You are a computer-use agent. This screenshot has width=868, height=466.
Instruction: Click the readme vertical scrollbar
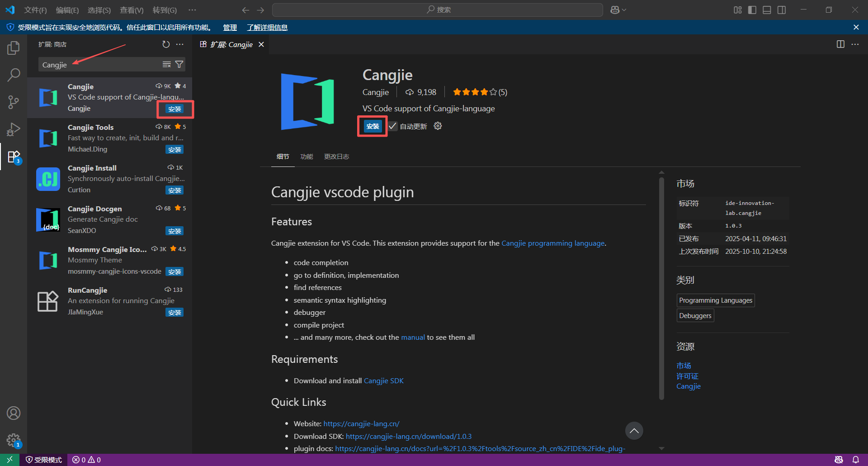pyautogui.click(x=661, y=290)
